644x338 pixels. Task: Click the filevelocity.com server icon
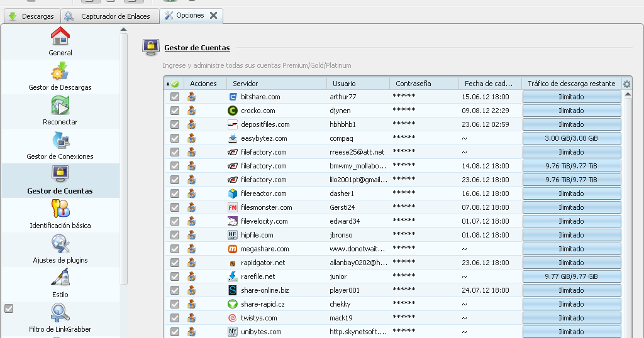(x=233, y=221)
